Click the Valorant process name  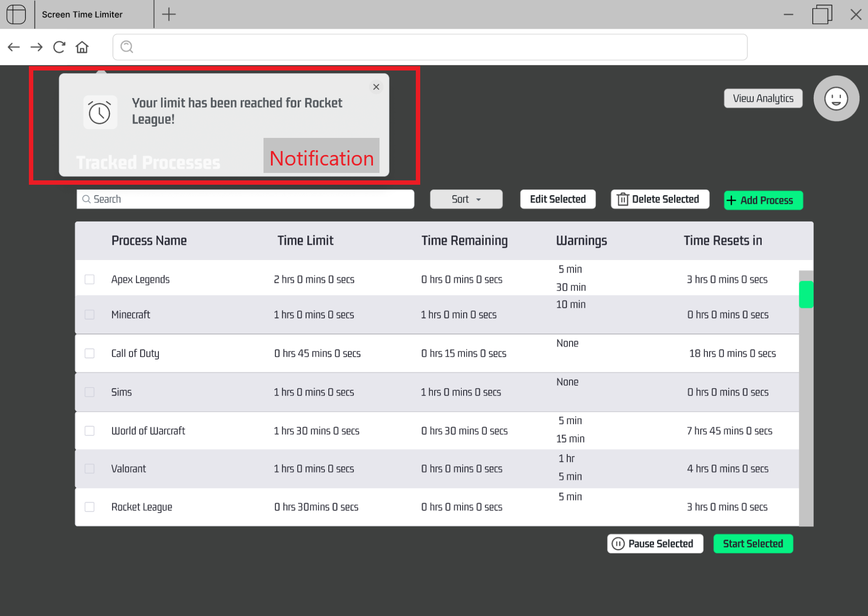pyautogui.click(x=128, y=468)
